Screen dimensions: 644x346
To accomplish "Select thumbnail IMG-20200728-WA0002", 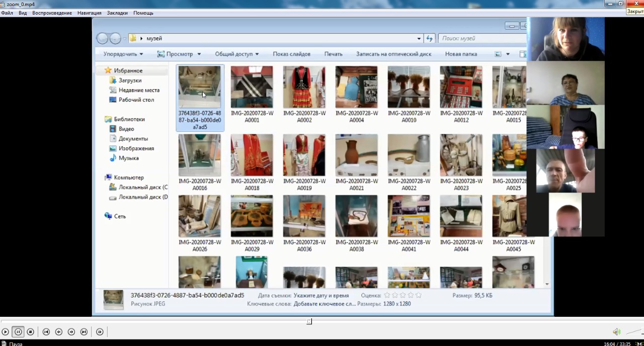I will tap(304, 87).
